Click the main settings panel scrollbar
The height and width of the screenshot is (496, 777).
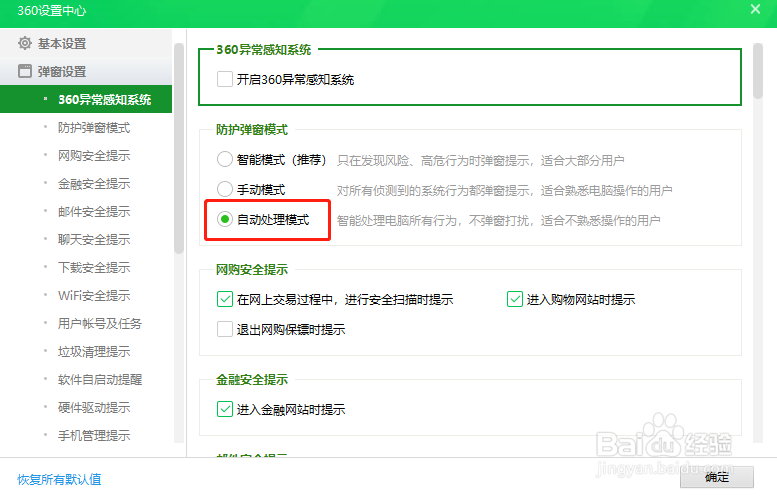coord(758,71)
